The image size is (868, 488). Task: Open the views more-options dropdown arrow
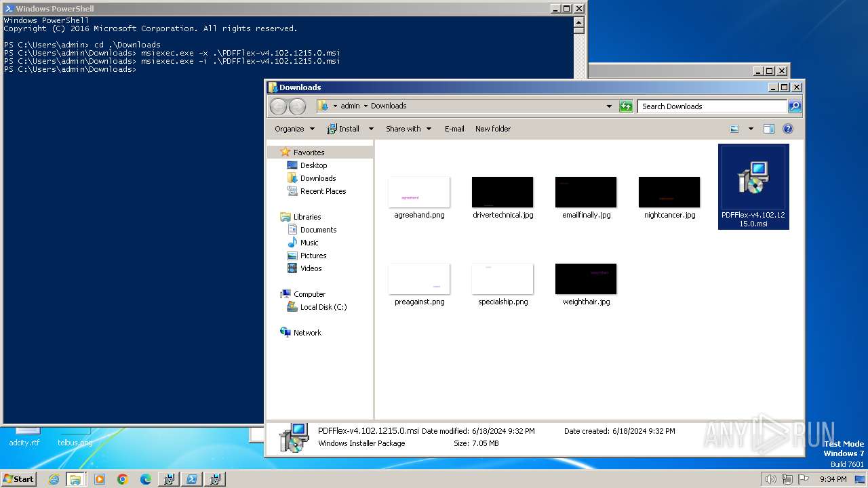tap(751, 129)
